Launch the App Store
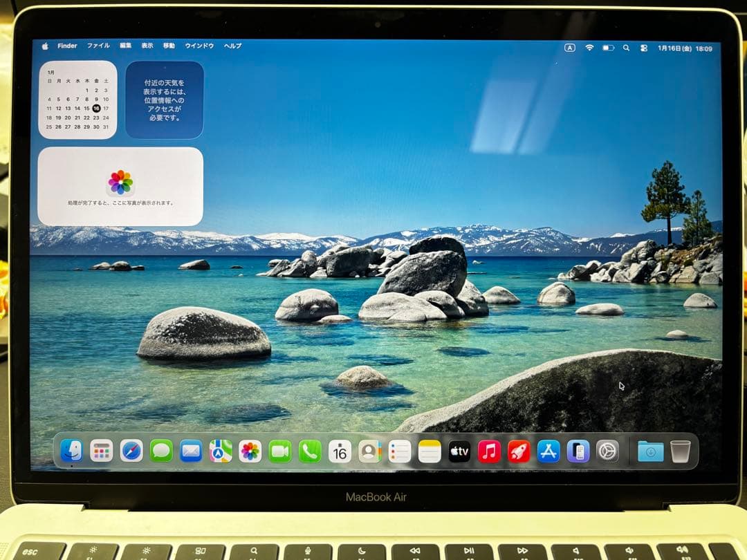This screenshot has width=747, height=560. (547, 449)
